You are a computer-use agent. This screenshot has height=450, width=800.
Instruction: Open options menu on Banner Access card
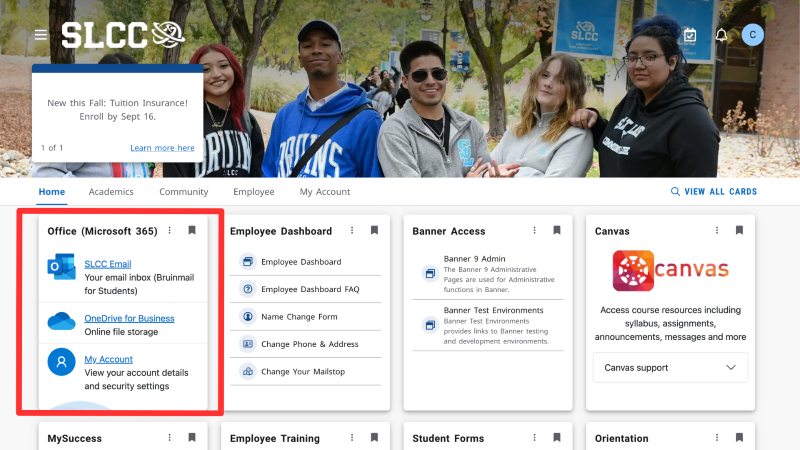pyautogui.click(x=534, y=230)
